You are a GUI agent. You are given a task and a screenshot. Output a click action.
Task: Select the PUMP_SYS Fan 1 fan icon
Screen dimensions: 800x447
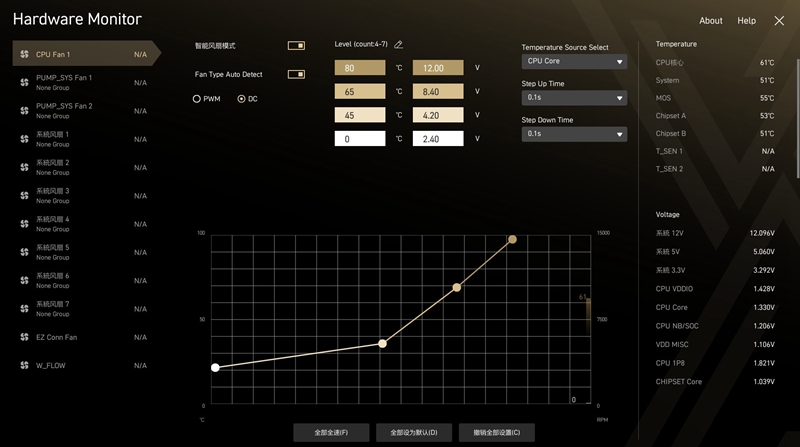[24, 82]
